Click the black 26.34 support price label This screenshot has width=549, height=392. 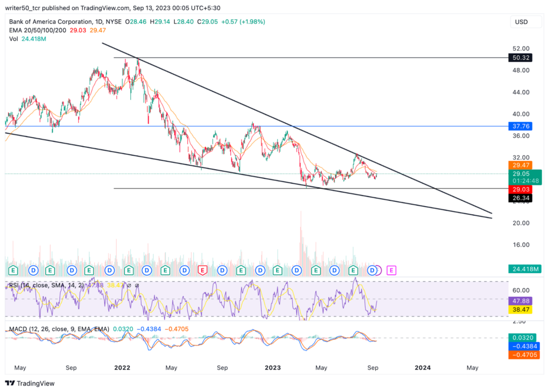point(520,198)
